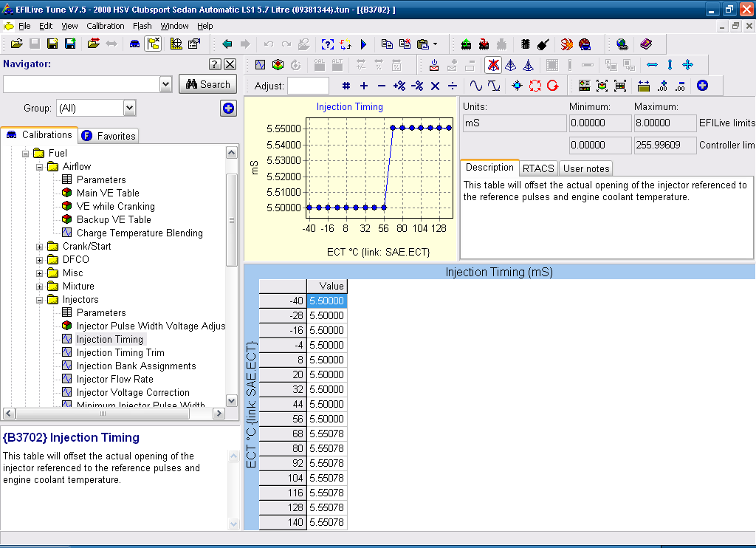Click the green back arrow icon

coord(227,44)
